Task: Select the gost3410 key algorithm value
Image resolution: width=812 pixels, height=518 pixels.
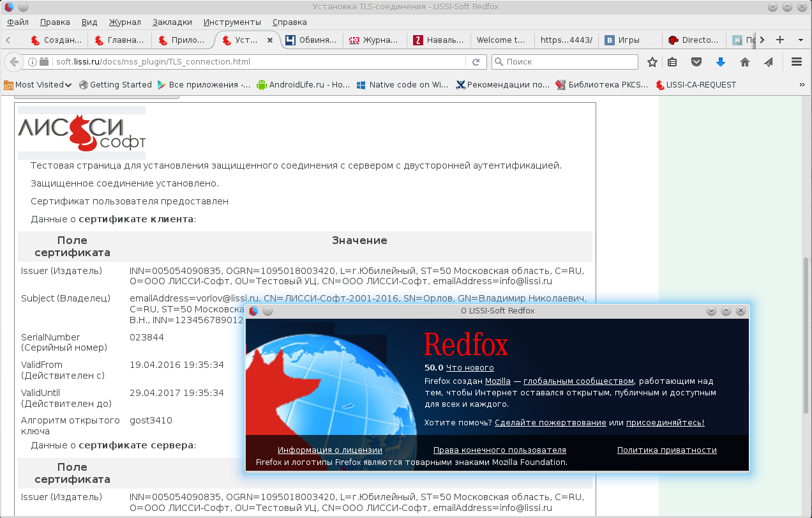Action: point(151,420)
